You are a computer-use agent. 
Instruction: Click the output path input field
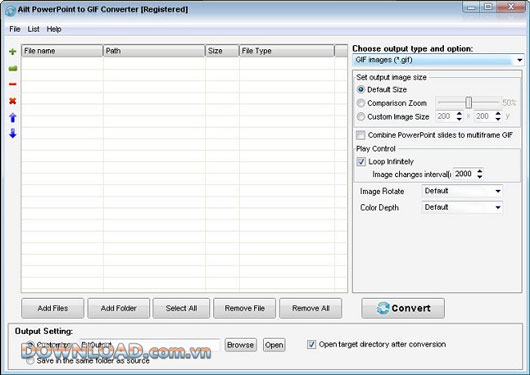(x=150, y=345)
